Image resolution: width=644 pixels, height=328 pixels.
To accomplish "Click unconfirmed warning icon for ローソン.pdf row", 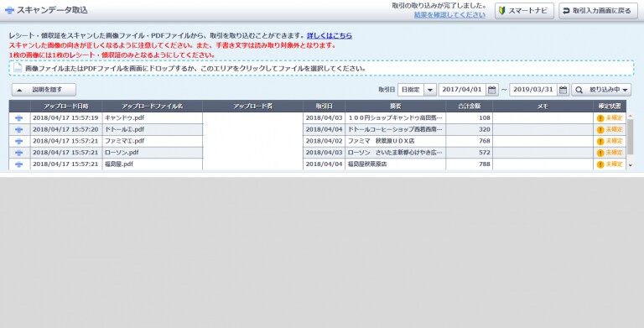I will point(600,153).
